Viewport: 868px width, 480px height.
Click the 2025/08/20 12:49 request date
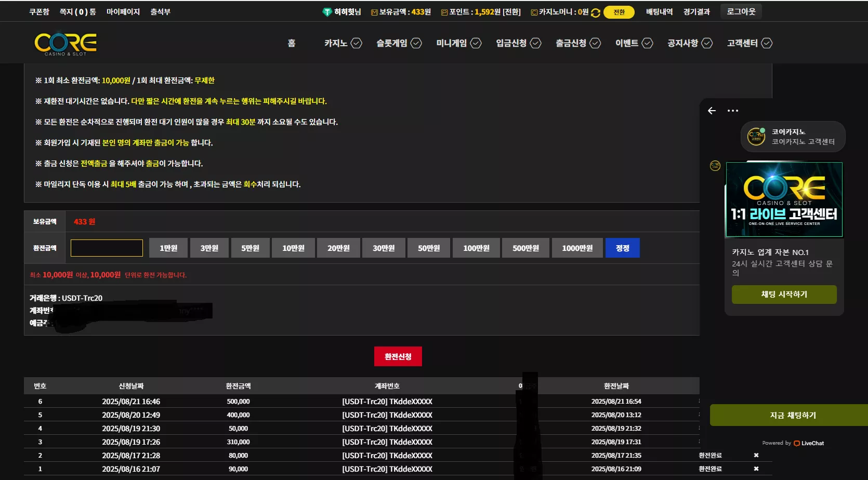pyautogui.click(x=131, y=415)
